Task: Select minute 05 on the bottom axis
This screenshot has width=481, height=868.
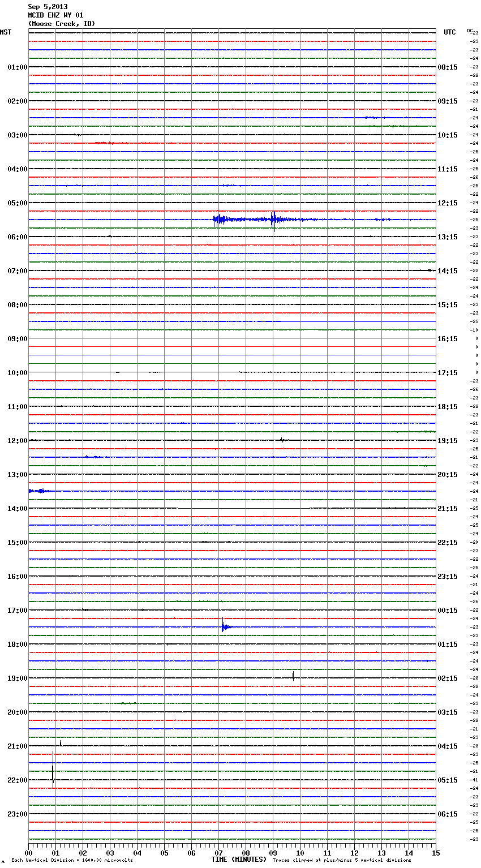Action: tap(164, 853)
